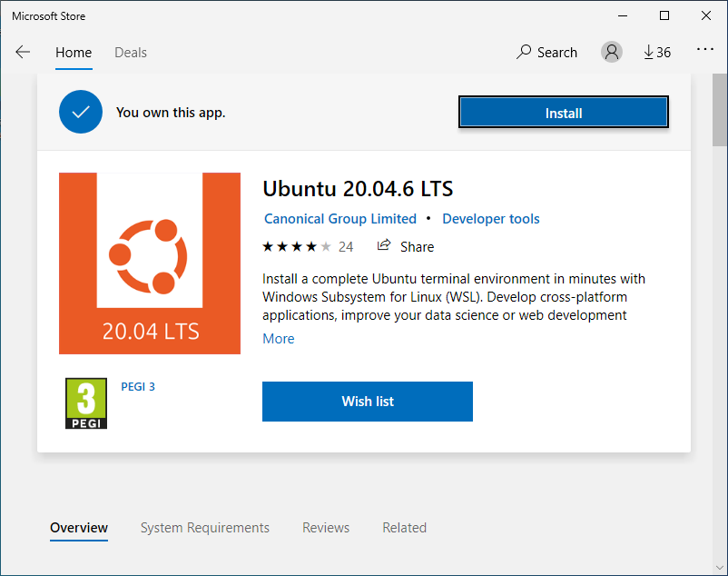Click the scrollbar down arrow

(720, 568)
